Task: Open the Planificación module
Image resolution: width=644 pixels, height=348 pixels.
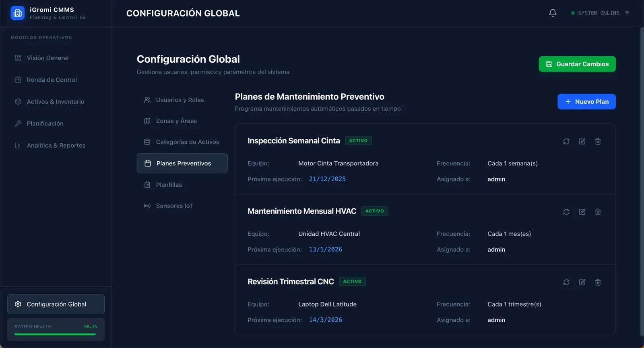Action: click(x=56, y=124)
